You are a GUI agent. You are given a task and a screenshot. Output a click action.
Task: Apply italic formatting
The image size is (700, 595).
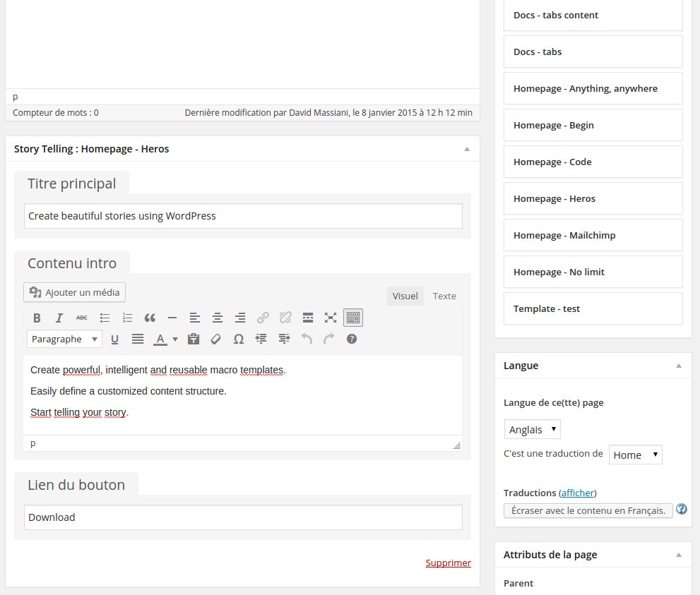click(59, 318)
